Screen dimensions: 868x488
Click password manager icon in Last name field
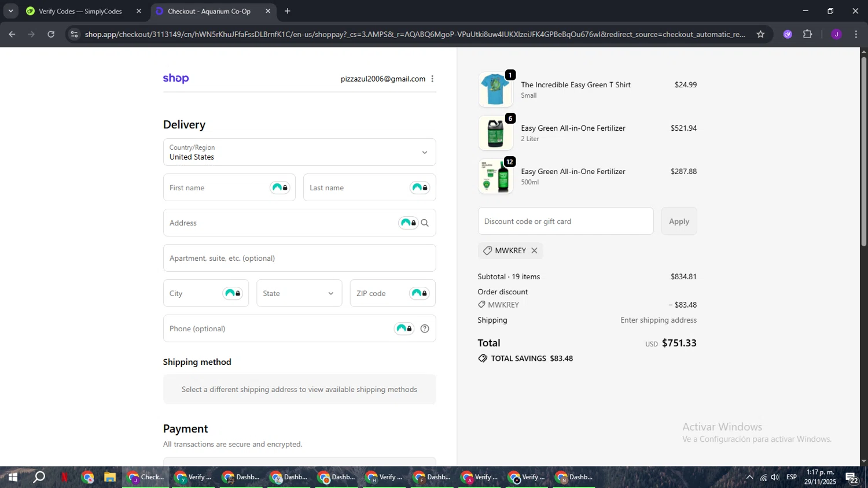(420, 187)
